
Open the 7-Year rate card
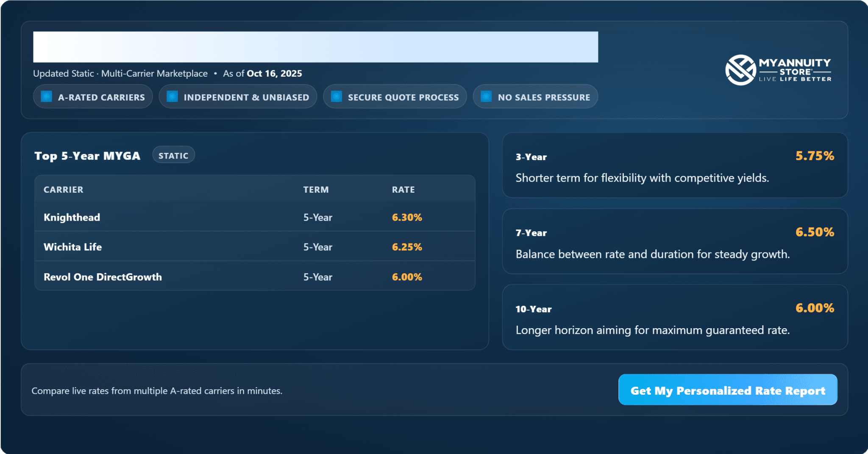pyautogui.click(x=674, y=241)
